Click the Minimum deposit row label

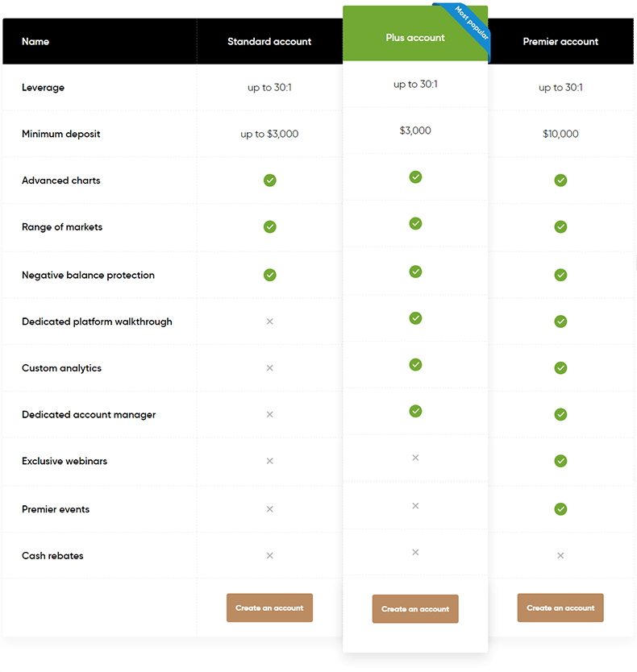coord(61,134)
